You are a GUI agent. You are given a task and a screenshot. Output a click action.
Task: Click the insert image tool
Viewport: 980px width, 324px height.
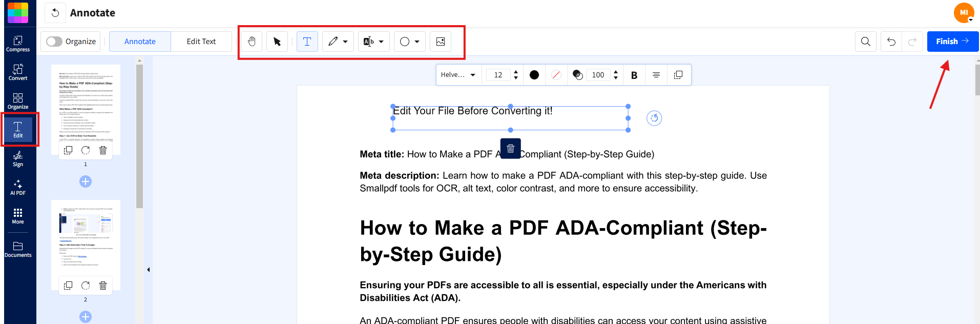(x=441, y=42)
